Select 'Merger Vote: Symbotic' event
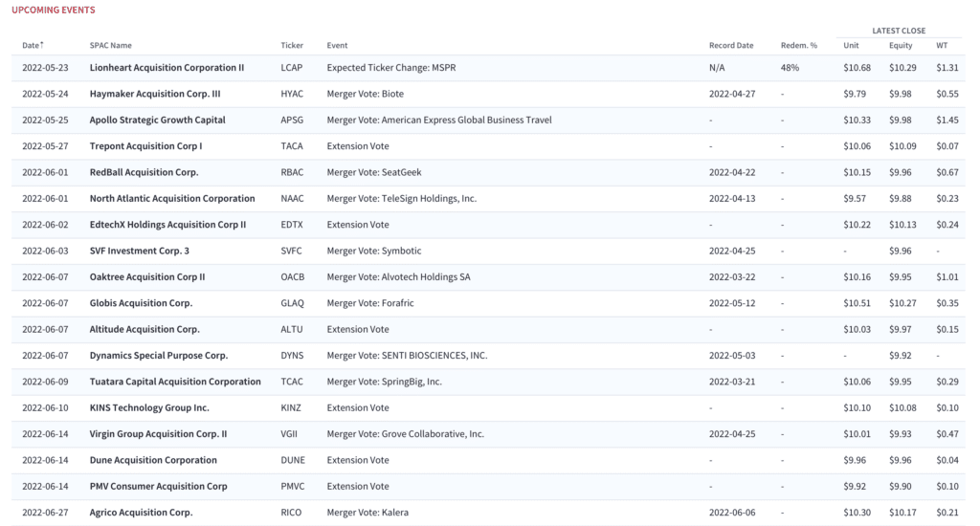This screenshot has width=980, height=526. pos(374,251)
